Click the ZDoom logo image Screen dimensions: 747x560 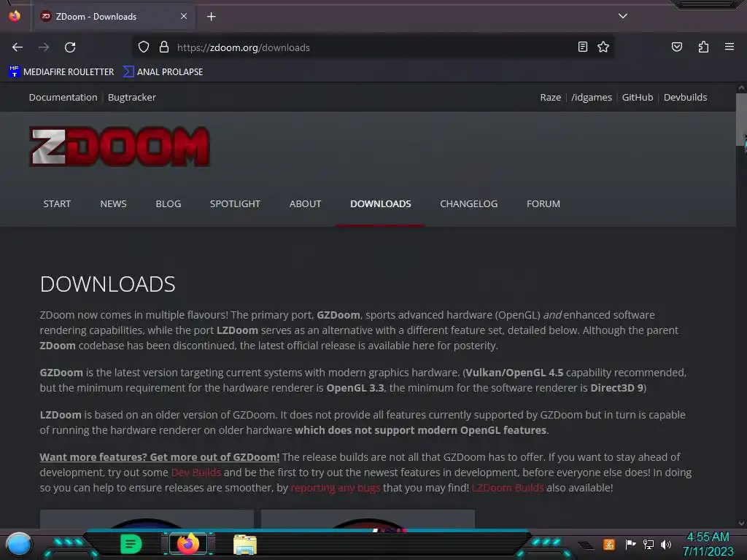click(120, 146)
